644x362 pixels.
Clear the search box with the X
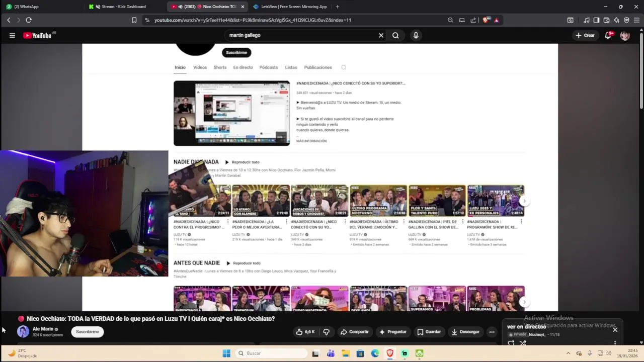pyautogui.click(x=381, y=35)
